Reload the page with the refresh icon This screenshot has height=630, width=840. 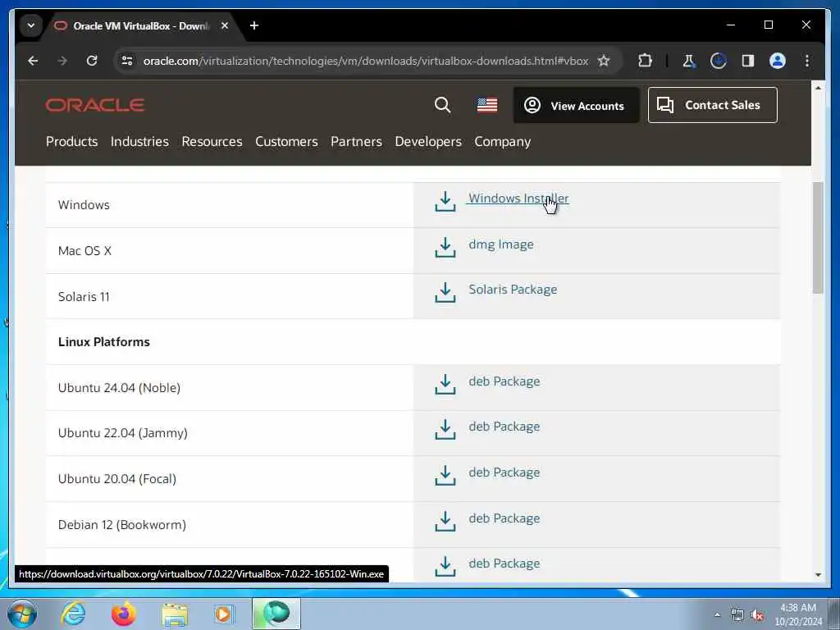(92, 61)
